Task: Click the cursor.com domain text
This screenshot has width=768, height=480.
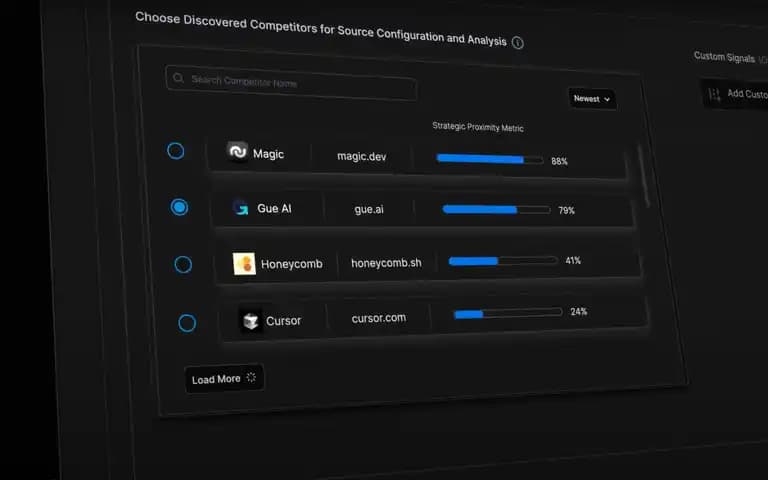Action: [379, 318]
